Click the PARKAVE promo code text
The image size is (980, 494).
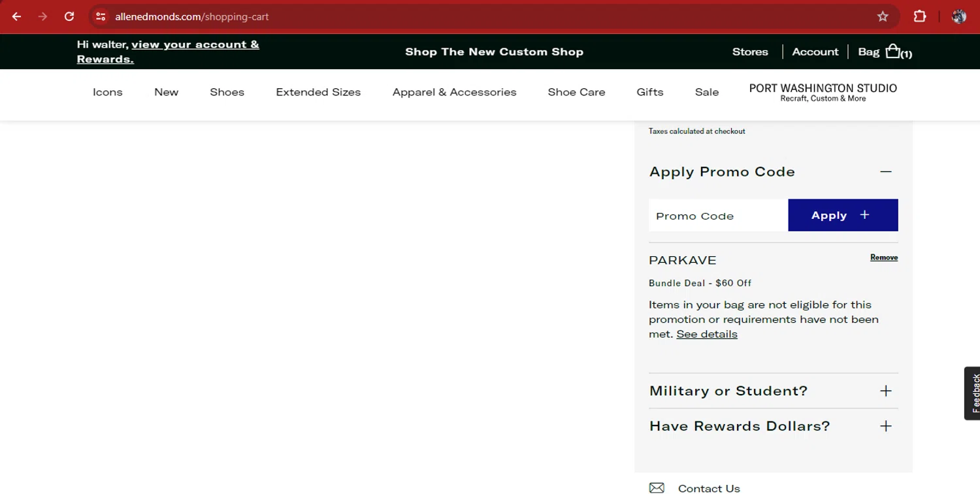click(x=683, y=260)
